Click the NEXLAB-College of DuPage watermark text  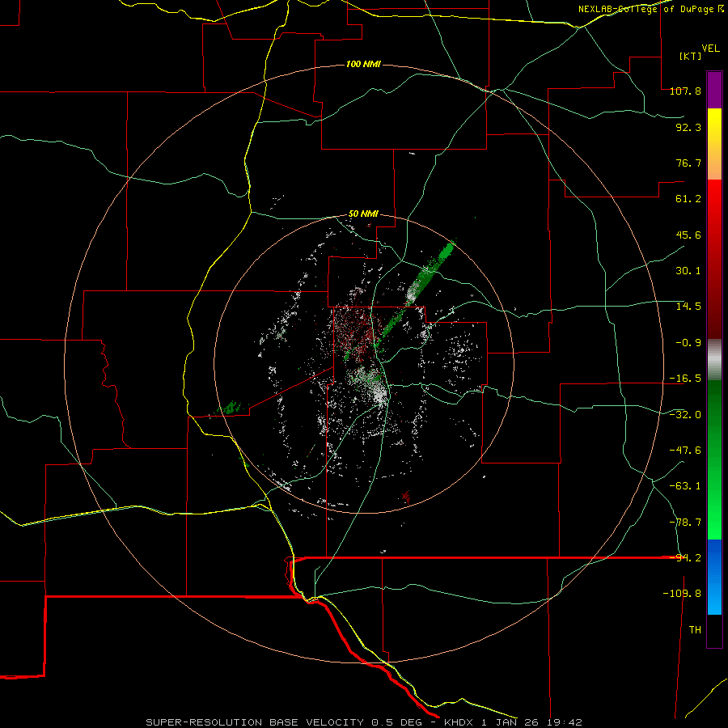(x=651, y=9)
